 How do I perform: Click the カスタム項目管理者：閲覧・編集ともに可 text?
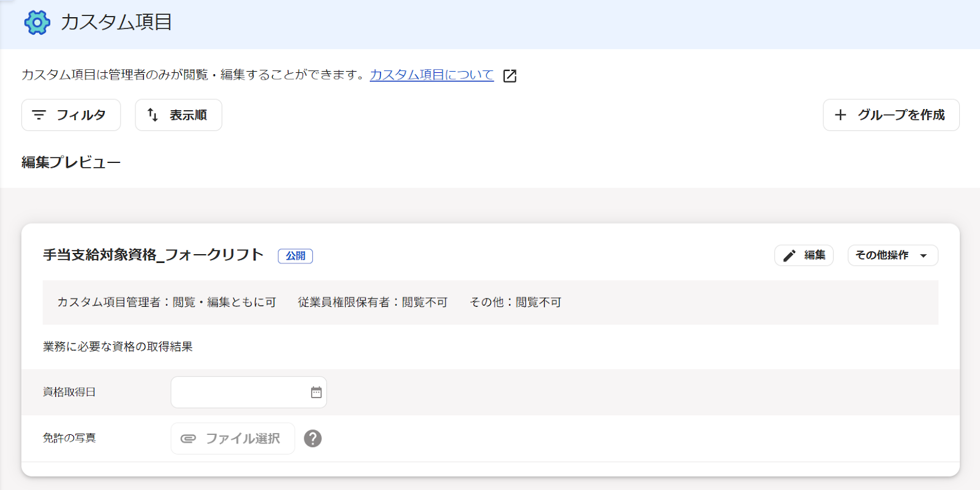pyautogui.click(x=167, y=303)
